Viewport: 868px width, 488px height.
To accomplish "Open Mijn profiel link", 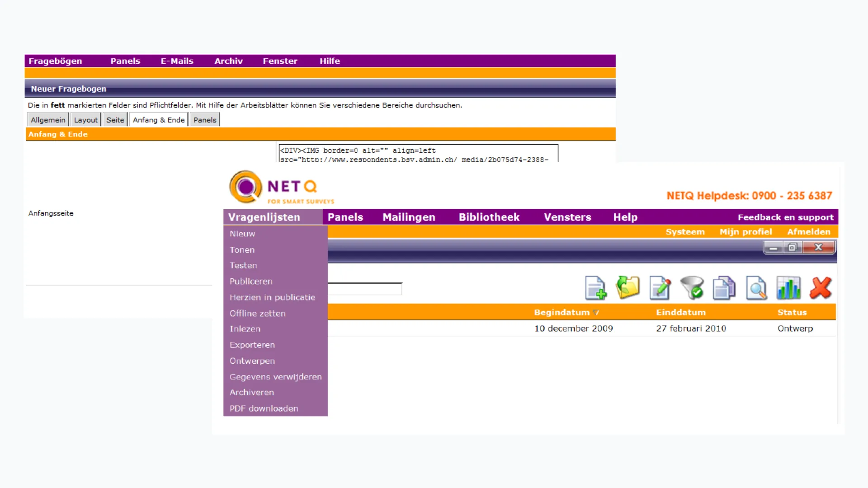I will pyautogui.click(x=746, y=232).
